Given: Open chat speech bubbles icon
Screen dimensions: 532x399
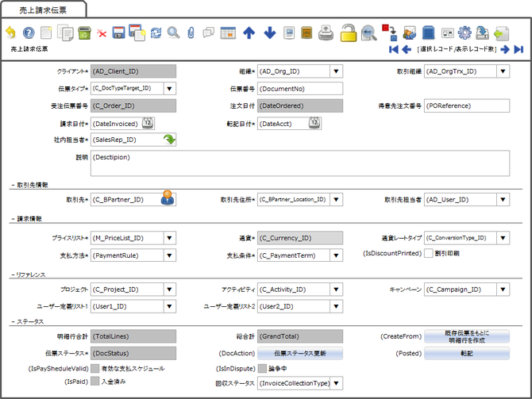Looking at the screenshot, I should [208, 33].
